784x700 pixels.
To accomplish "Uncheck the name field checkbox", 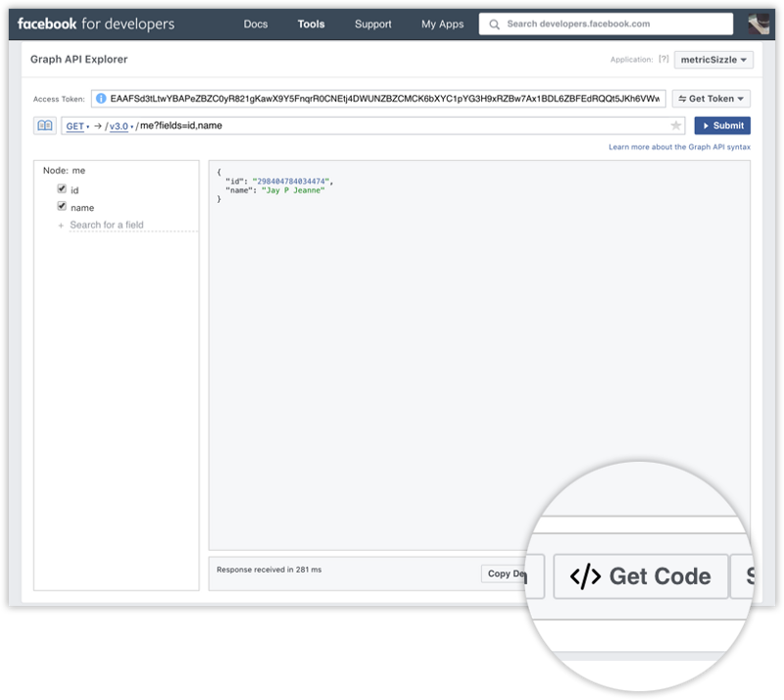I will (x=62, y=206).
